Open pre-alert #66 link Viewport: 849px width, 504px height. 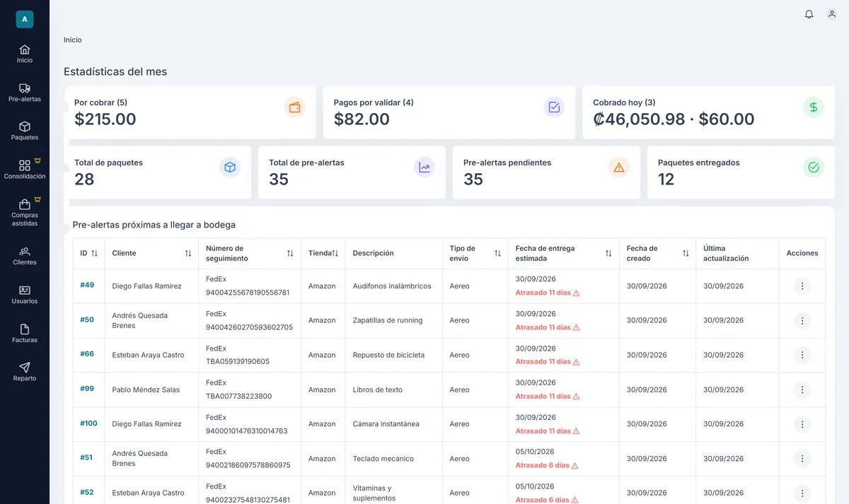click(87, 353)
